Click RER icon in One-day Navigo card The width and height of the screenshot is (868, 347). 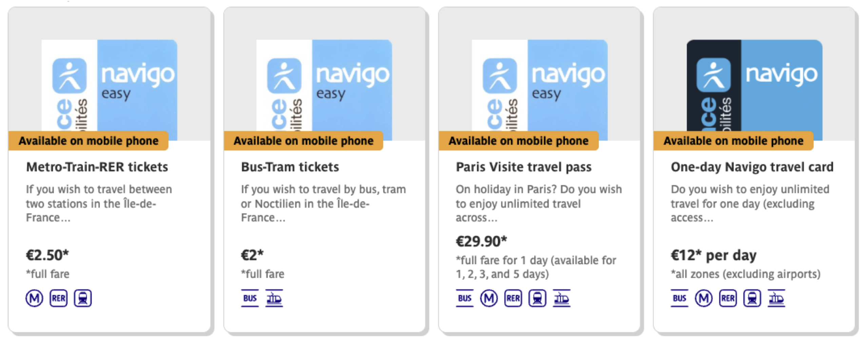click(x=728, y=298)
